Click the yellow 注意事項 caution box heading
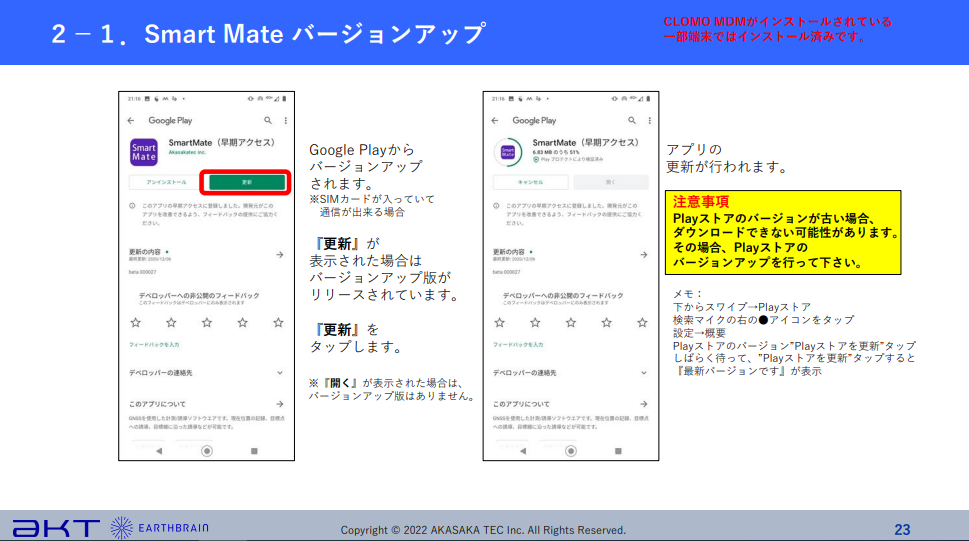 (701, 202)
